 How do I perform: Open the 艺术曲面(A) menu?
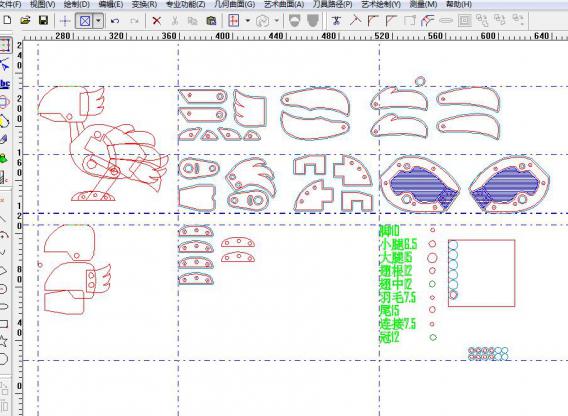[x=284, y=4]
